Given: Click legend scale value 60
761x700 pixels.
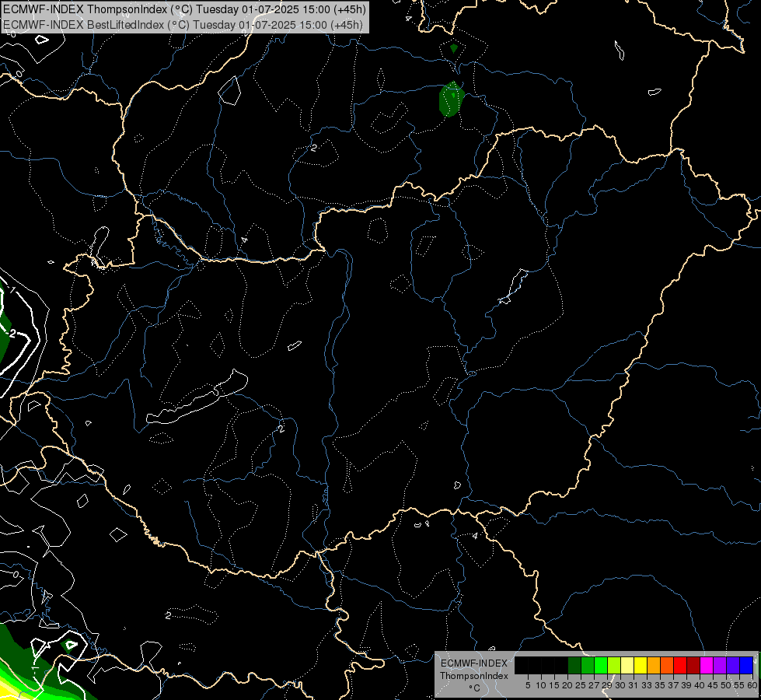Looking at the screenshot, I should [752, 685].
